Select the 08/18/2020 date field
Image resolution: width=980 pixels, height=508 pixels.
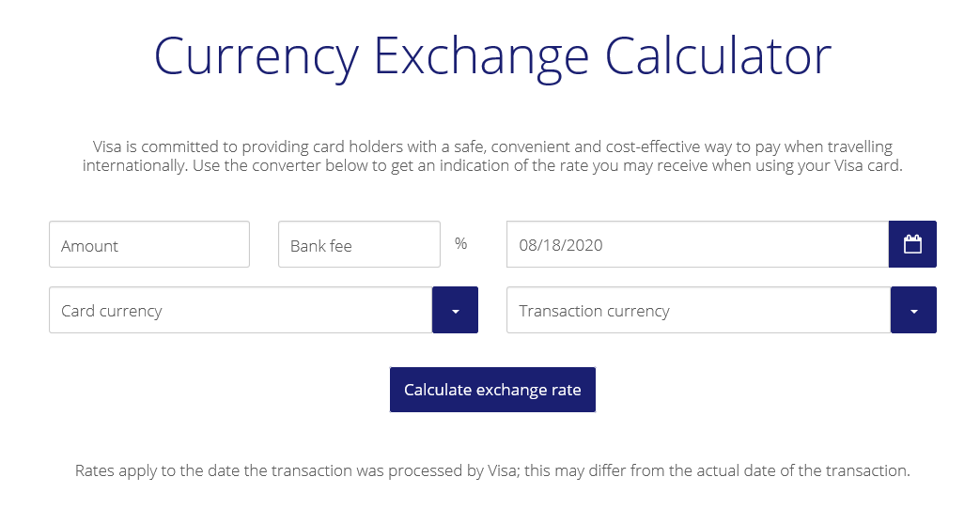pos(697,244)
